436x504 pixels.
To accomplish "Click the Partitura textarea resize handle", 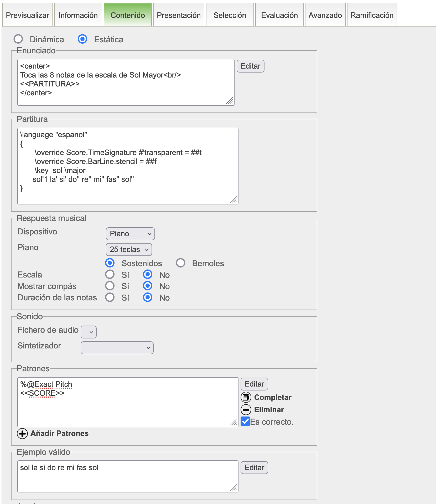I will (x=233, y=200).
